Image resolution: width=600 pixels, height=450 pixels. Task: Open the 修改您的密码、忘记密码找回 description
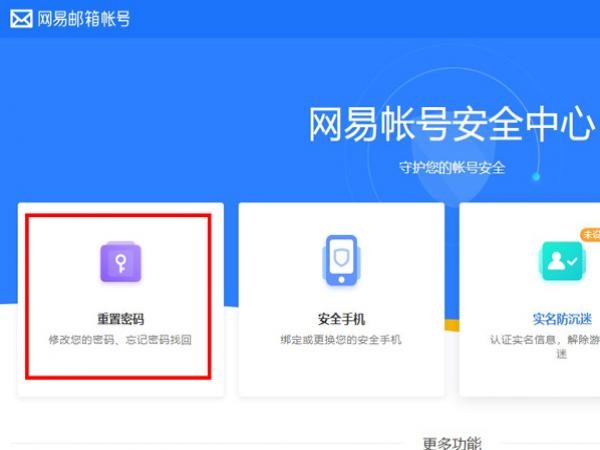point(120,339)
